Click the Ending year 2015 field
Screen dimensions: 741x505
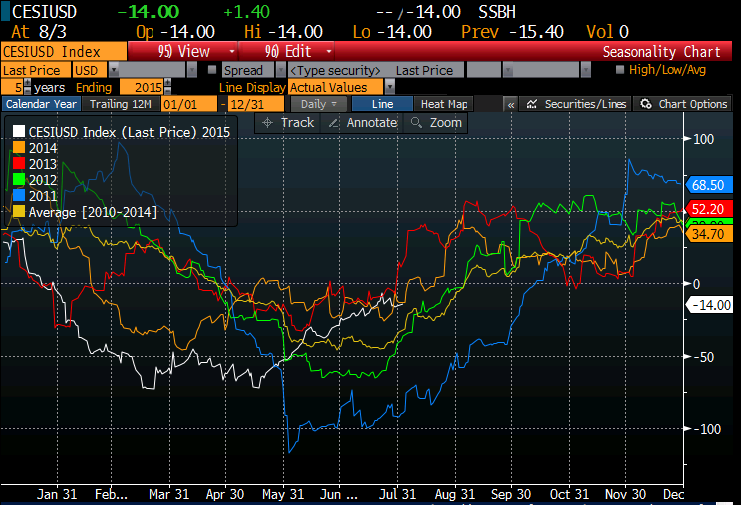coord(147,87)
